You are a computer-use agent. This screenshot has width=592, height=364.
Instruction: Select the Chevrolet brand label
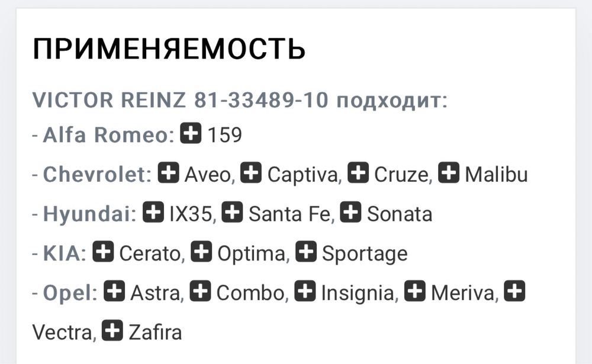click(x=98, y=175)
